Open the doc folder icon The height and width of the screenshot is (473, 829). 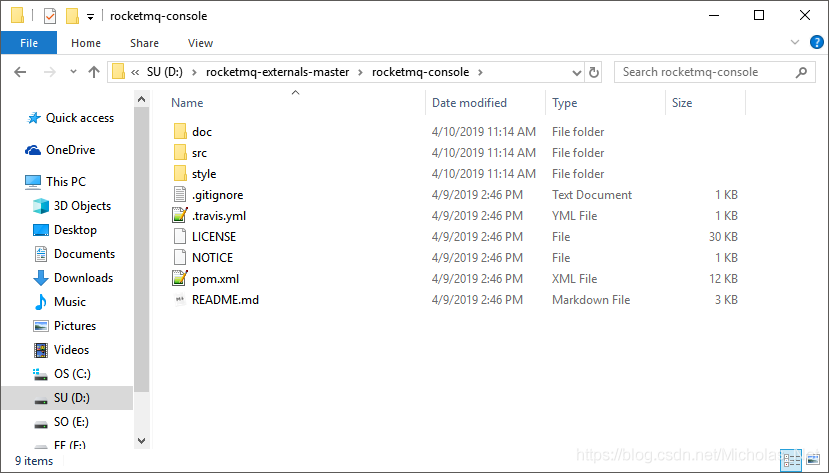click(180, 132)
